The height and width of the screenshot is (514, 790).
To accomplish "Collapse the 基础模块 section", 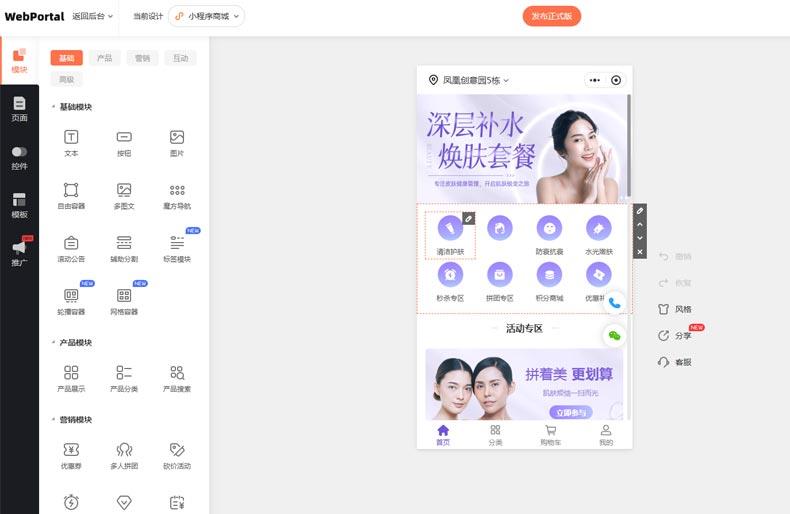I will (x=53, y=107).
